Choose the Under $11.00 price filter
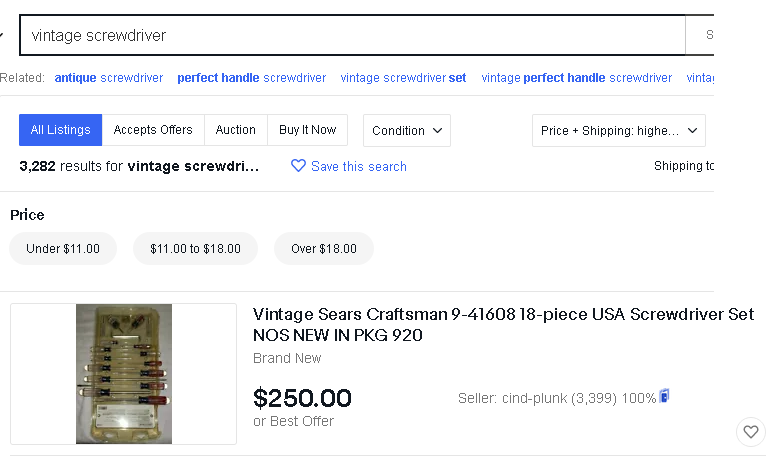775x460 pixels. coord(63,249)
